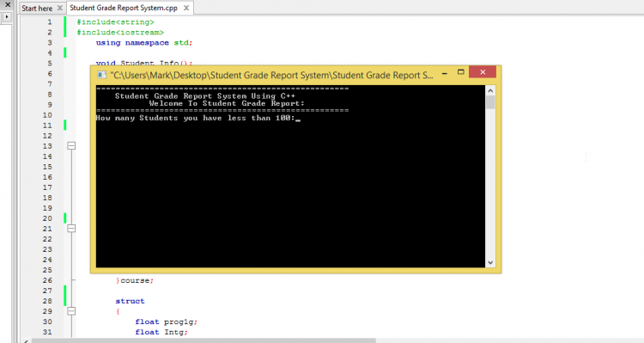Open the console window system menu icon
Screen dimensions: 644x343
tap(101, 75)
